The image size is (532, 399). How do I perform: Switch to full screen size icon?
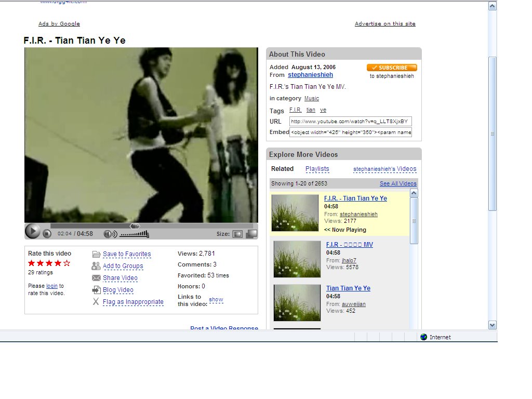(251, 234)
